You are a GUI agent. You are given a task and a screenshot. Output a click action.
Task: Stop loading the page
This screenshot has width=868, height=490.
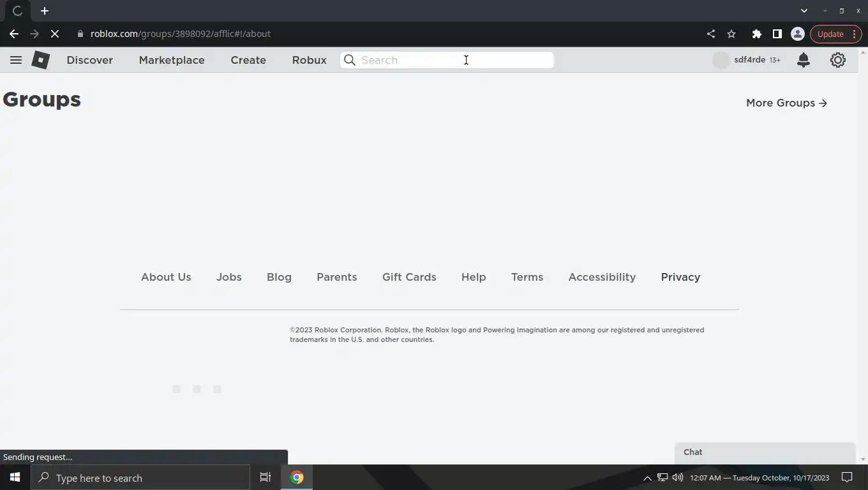click(55, 34)
